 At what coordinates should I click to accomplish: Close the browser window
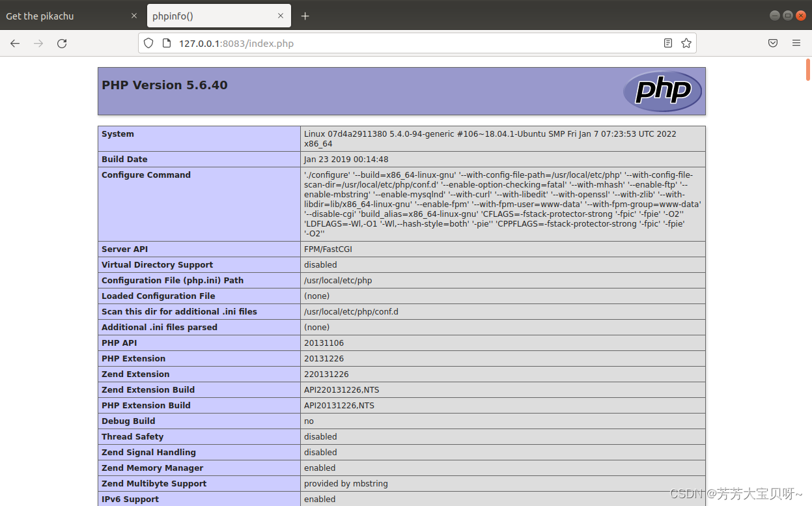coord(801,16)
